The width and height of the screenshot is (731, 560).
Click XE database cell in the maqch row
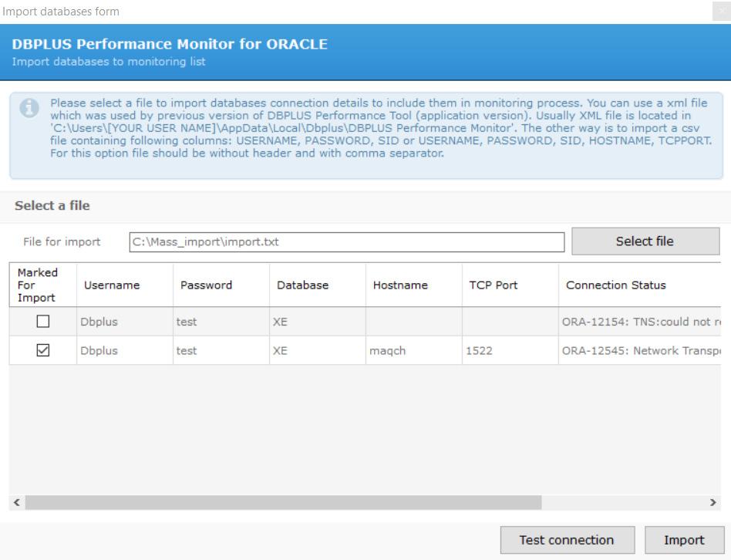318,351
